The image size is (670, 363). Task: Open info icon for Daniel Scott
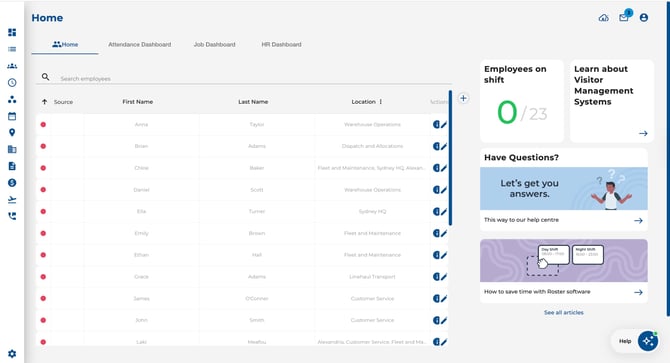[x=436, y=190]
